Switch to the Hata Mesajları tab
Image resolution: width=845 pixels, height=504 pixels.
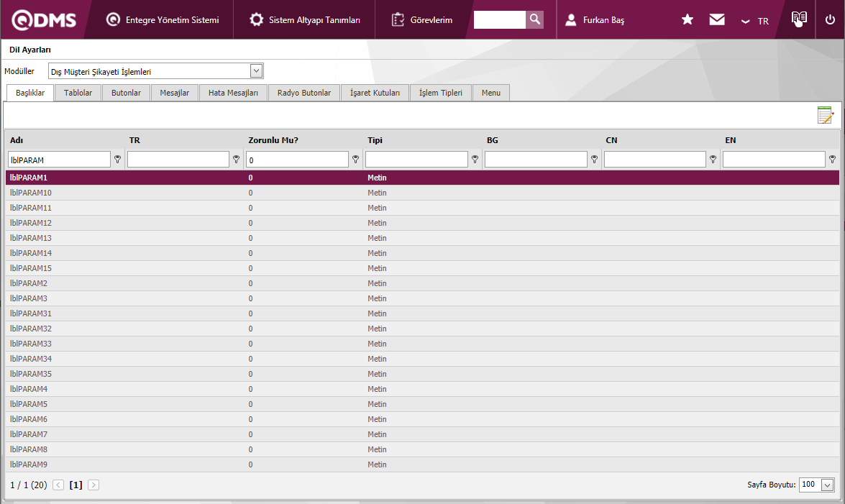[x=233, y=93]
